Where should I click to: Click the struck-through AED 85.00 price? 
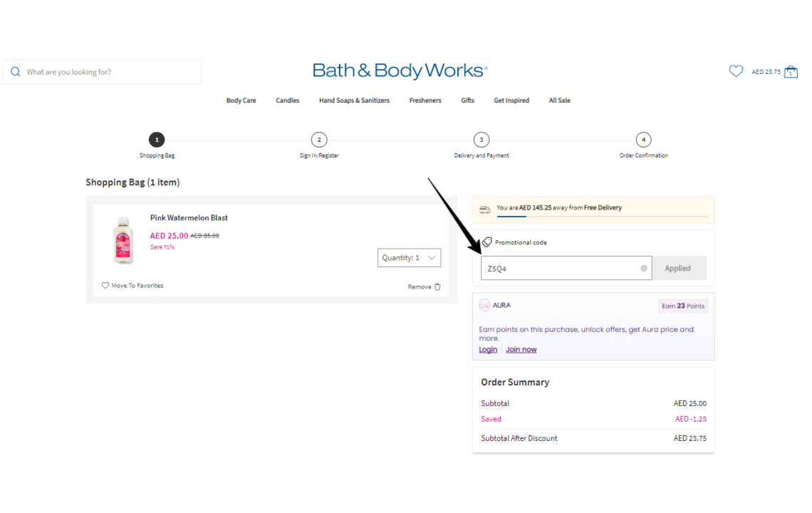point(204,236)
